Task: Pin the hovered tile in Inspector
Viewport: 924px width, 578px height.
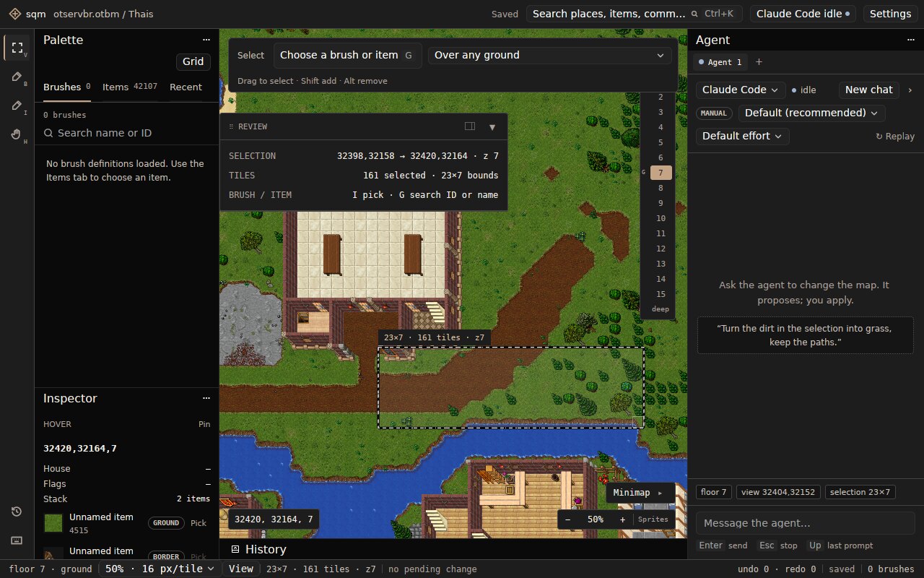Action: [204, 424]
